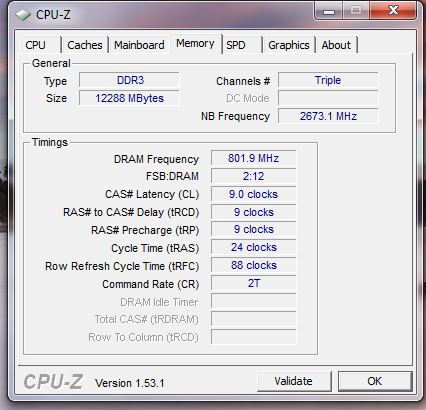Click the 'Cycle Time (tRAS)' label
426x410 pixels.
(155, 248)
